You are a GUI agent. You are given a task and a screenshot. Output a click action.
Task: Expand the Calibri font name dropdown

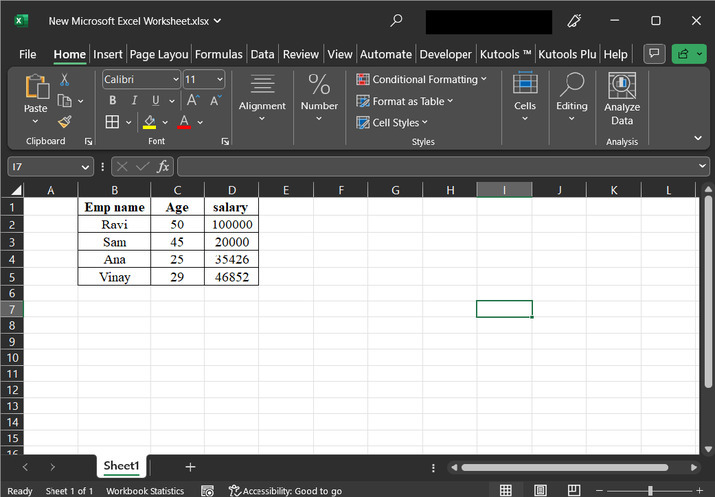(x=176, y=79)
